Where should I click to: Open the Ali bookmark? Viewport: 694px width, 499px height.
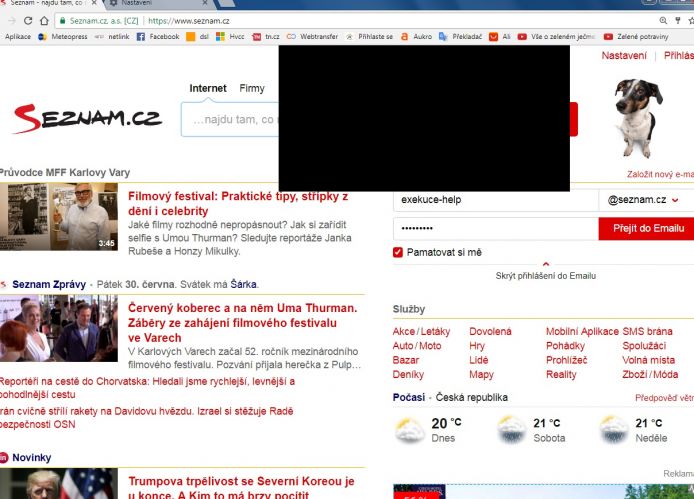point(500,37)
